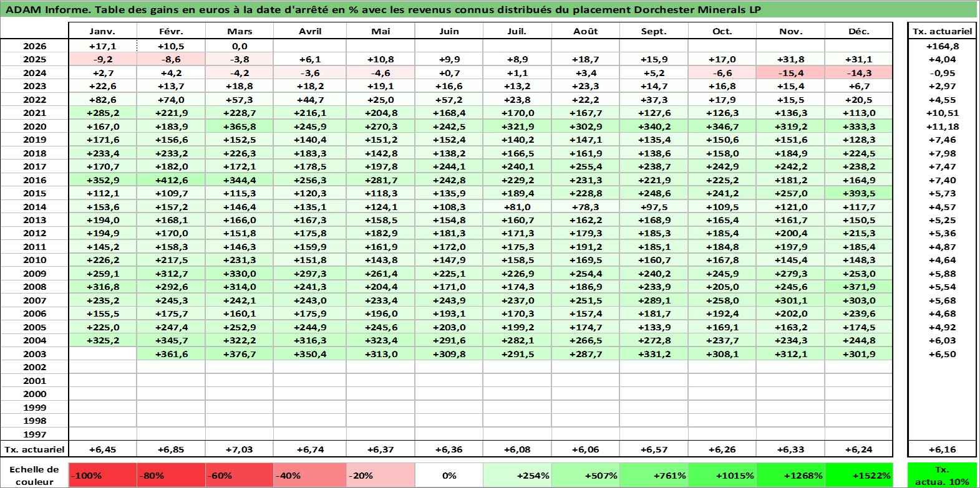
Task: Select the +17,1 cell for January 2026
Action: pos(102,46)
